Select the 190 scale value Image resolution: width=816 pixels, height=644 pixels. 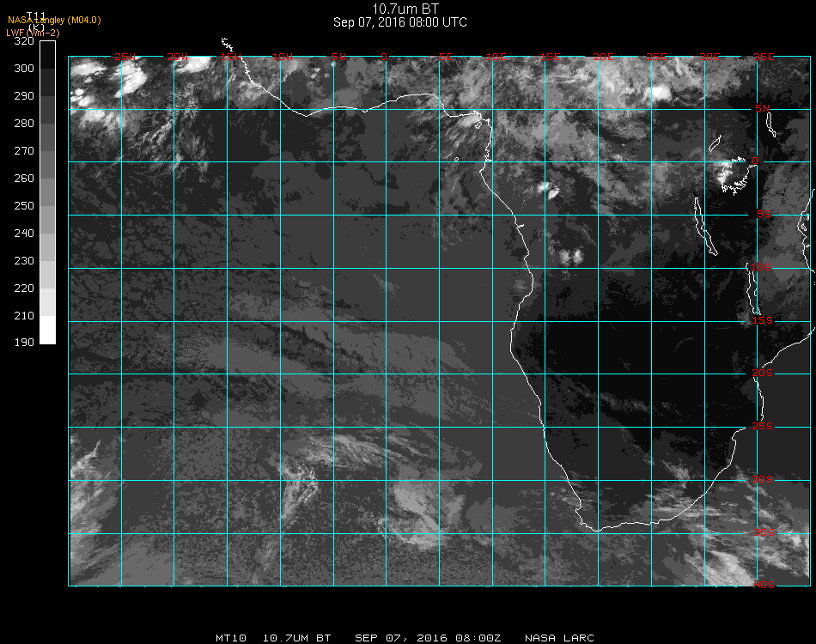24,343
